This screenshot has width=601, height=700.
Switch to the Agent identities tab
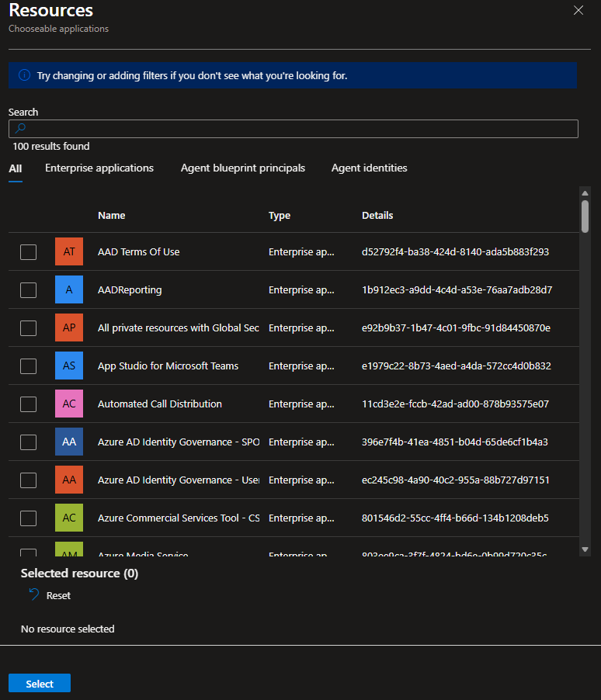coord(369,168)
